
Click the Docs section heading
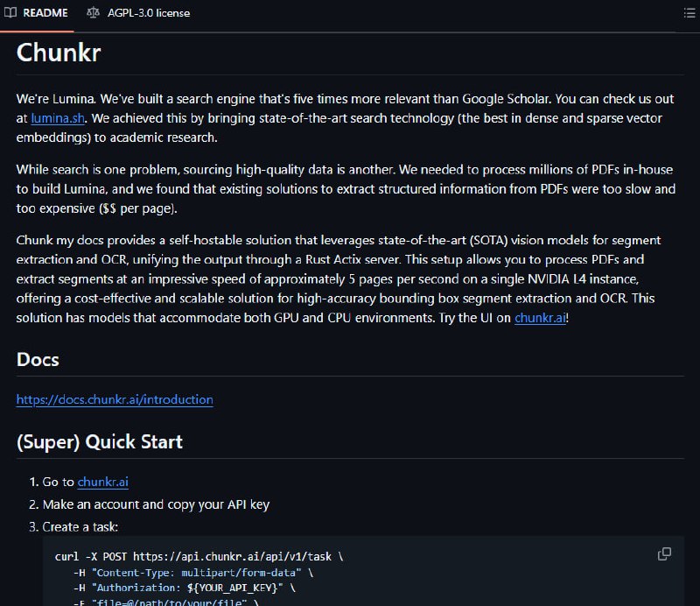[x=38, y=360]
